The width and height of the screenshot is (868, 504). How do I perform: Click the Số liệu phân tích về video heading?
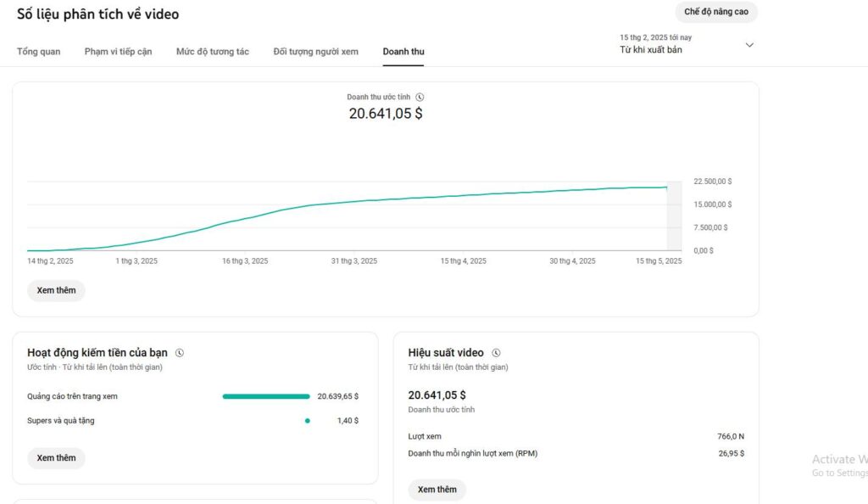[98, 14]
